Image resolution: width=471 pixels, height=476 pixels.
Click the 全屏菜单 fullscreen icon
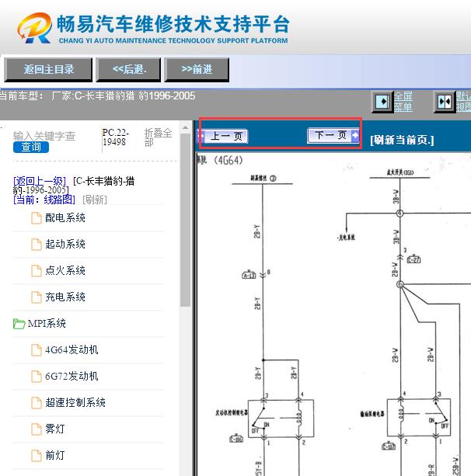click(382, 102)
